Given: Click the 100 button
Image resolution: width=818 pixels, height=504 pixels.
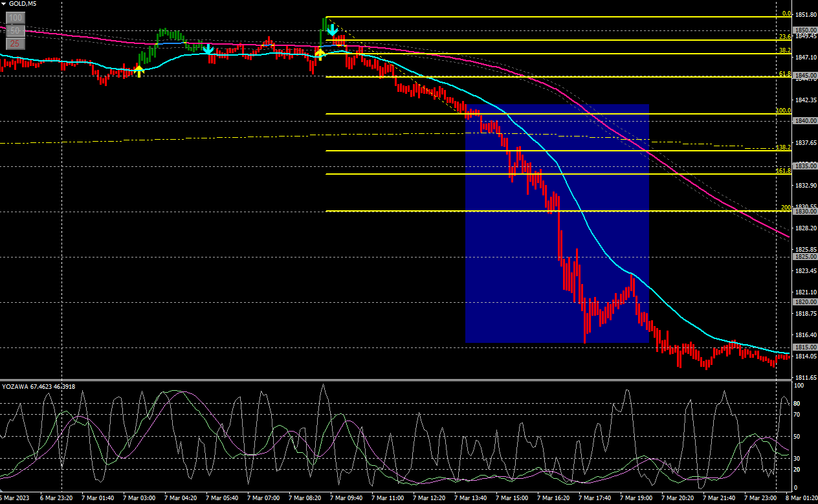Looking at the screenshot, I should 16,18.
